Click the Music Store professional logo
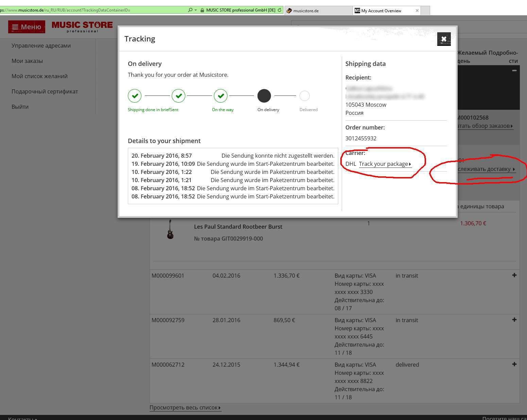The height and width of the screenshot is (420, 527). pyautogui.click(x=82, y=27)
